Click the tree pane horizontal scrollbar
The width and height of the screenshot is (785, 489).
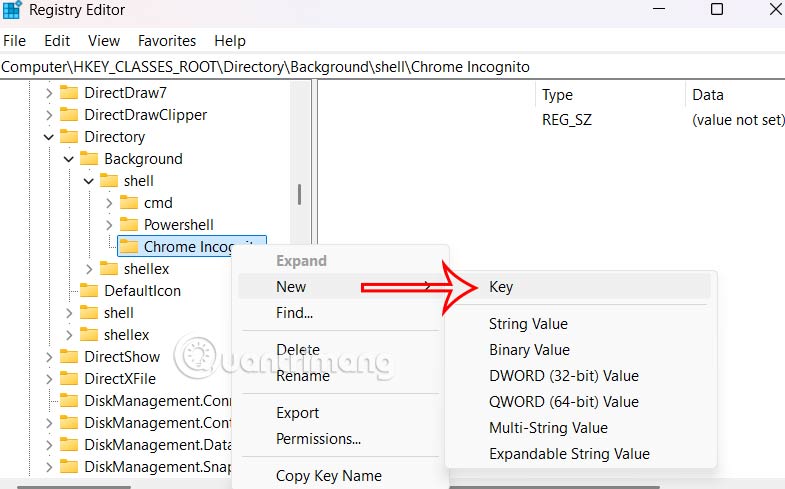[x=74, y=486]
